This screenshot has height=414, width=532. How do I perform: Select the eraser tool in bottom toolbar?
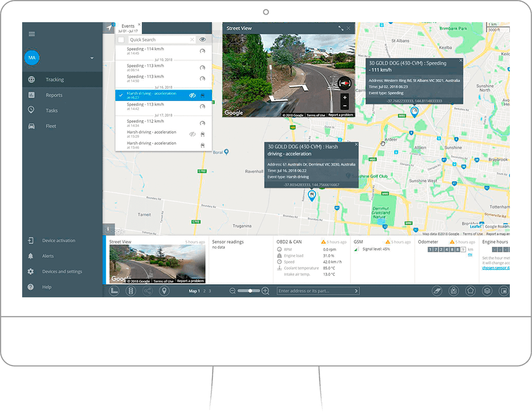437,291
